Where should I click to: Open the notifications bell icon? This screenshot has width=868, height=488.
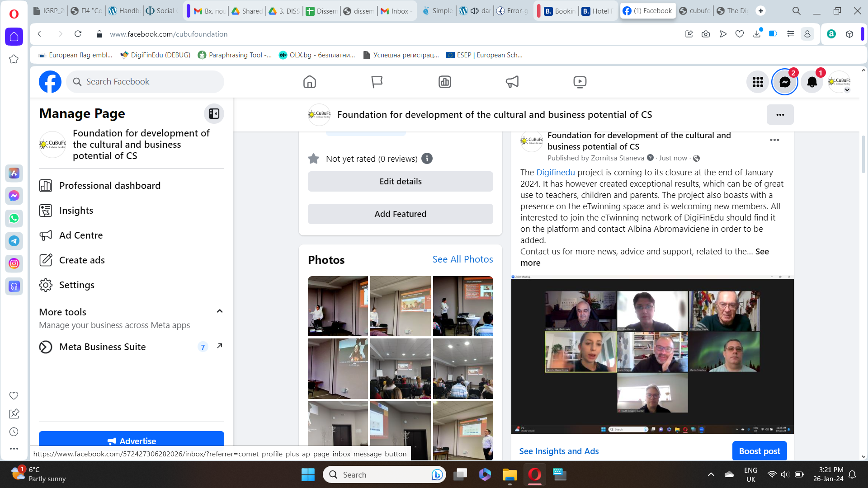(x=812, y=82)
